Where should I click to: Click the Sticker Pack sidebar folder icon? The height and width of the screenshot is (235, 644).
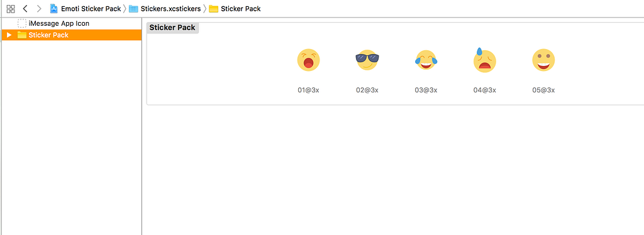tap(22, 35)
